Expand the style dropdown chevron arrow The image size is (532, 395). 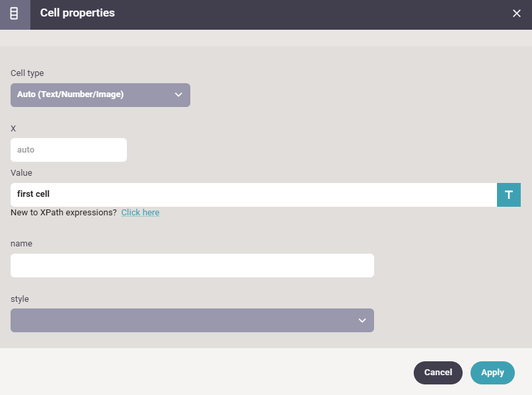362,320
